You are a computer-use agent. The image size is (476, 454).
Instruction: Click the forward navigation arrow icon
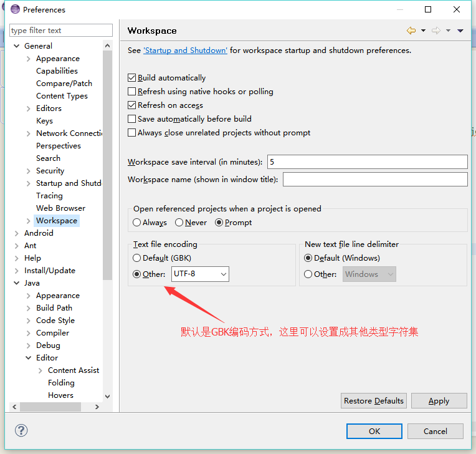pos(436,31)
